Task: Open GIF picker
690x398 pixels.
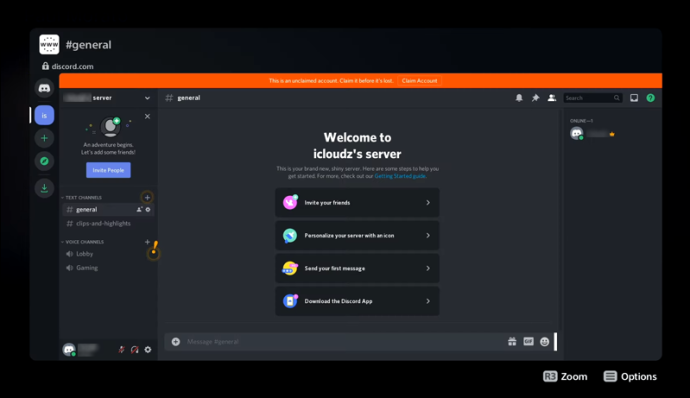Action: pos(529,342)
